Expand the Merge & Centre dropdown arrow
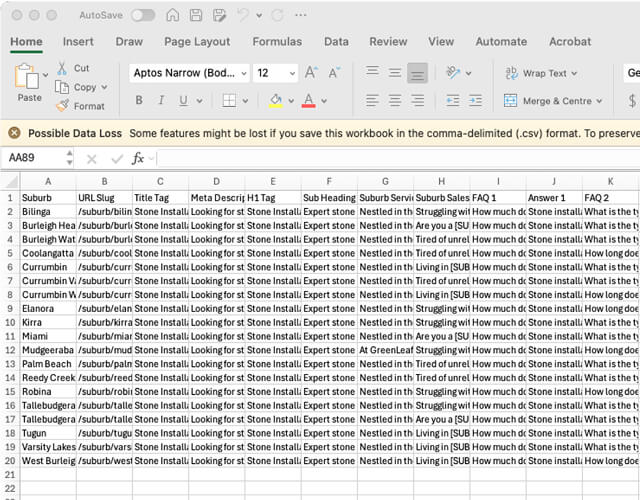Viewport: 640px width, 500px height. pyautogui.click(x=599, y=101)
